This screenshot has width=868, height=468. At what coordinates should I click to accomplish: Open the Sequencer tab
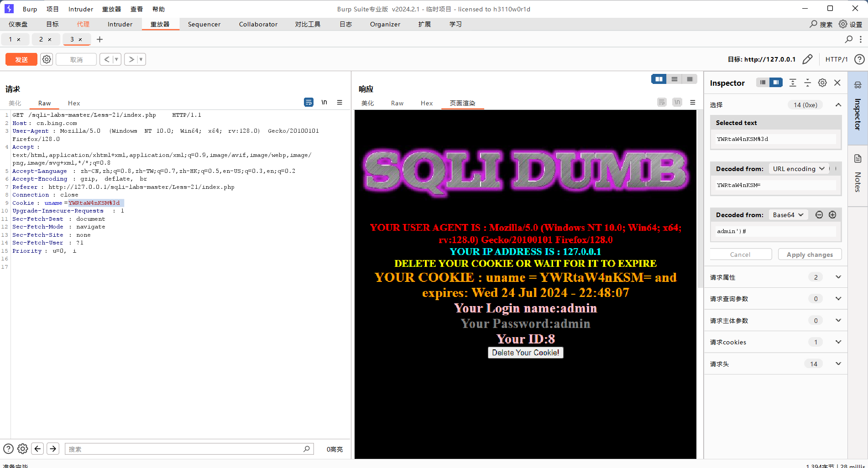pos(204,24)
